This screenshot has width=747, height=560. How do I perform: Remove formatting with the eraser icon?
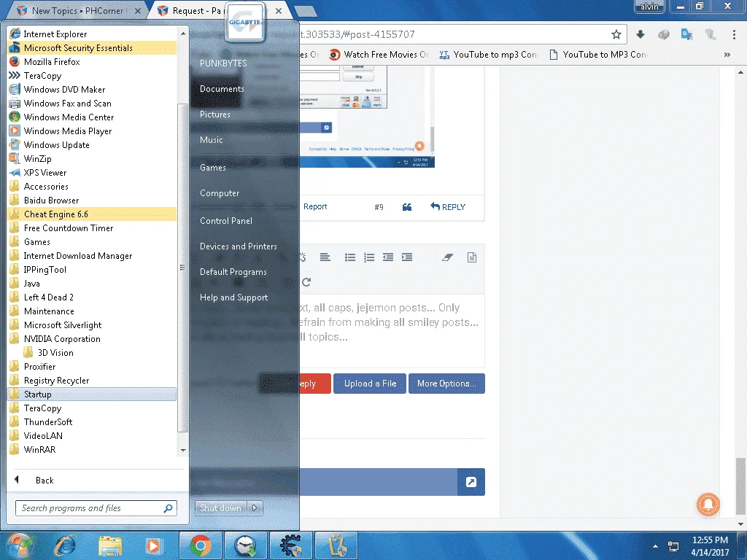click(x=447, y=257)
